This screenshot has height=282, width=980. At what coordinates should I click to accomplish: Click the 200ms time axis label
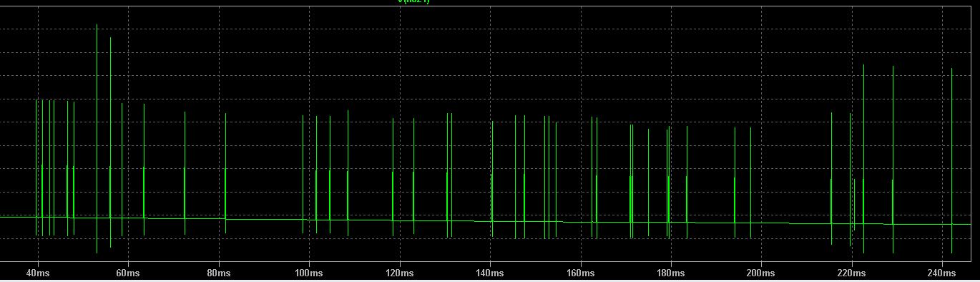coord(761,273)
